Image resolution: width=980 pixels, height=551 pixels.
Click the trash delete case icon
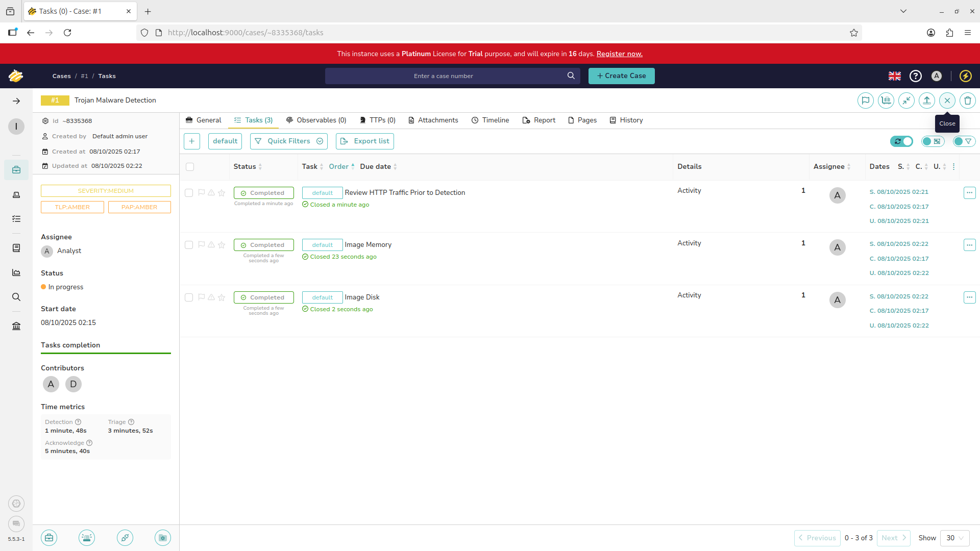point(967,101)
